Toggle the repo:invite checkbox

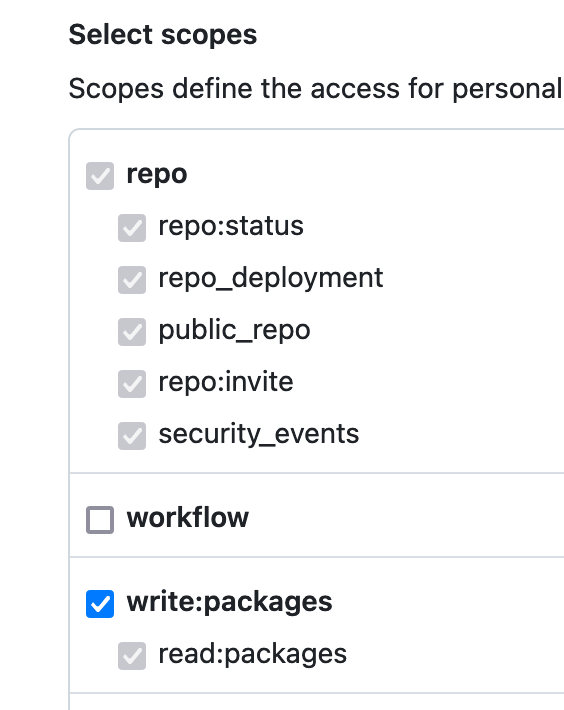132,384
